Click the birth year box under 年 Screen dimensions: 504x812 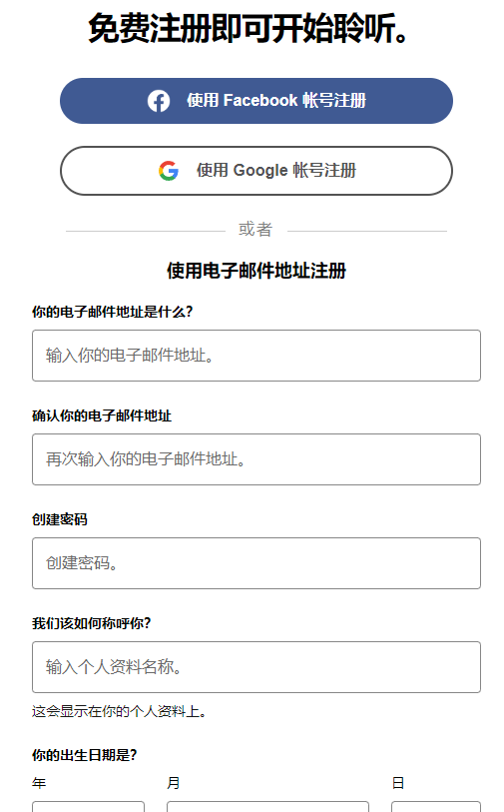pyautogui.click(x=88, y=807)
